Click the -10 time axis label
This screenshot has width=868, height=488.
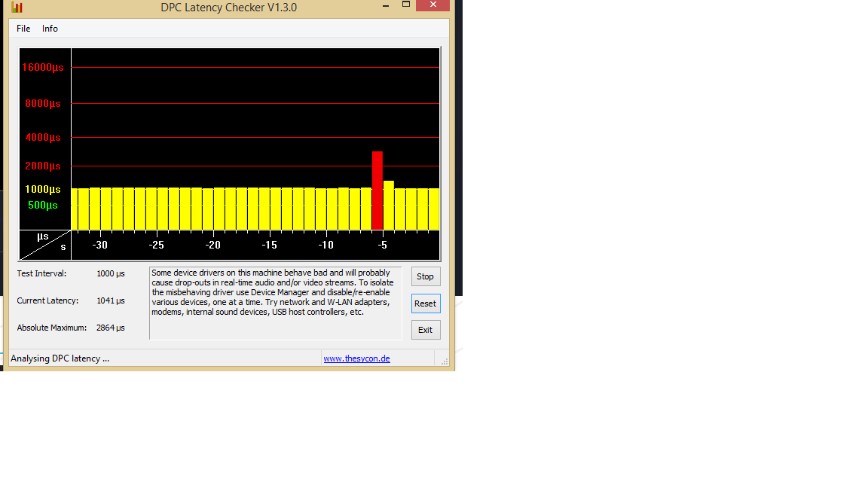(325, 245)
